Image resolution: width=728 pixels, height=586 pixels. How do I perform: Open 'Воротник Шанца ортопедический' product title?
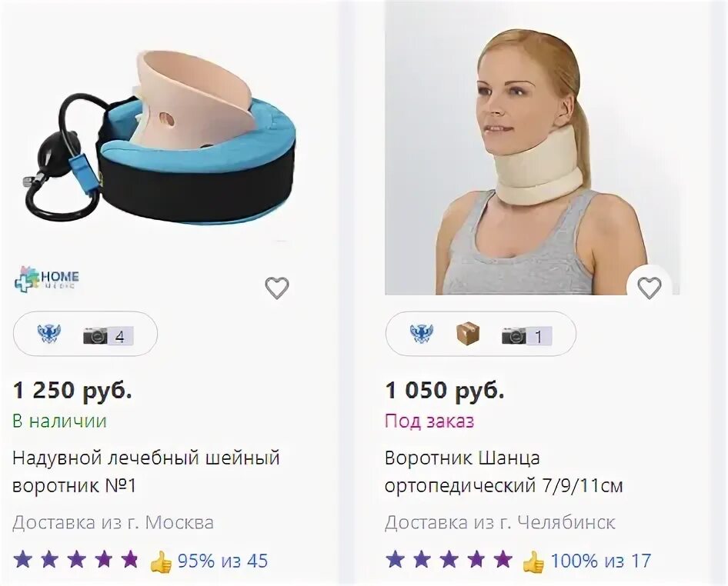click(504, 472)
